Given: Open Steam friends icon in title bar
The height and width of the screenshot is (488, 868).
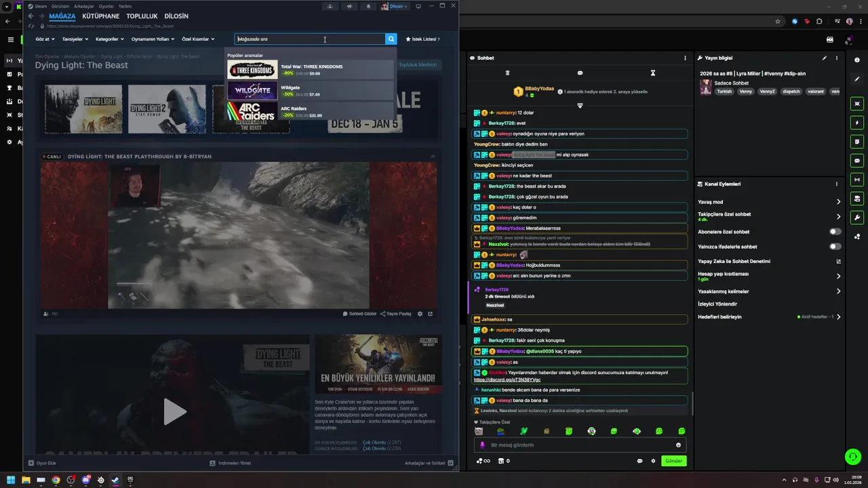Looking at the screenshot, I should (x=330, y=6).
